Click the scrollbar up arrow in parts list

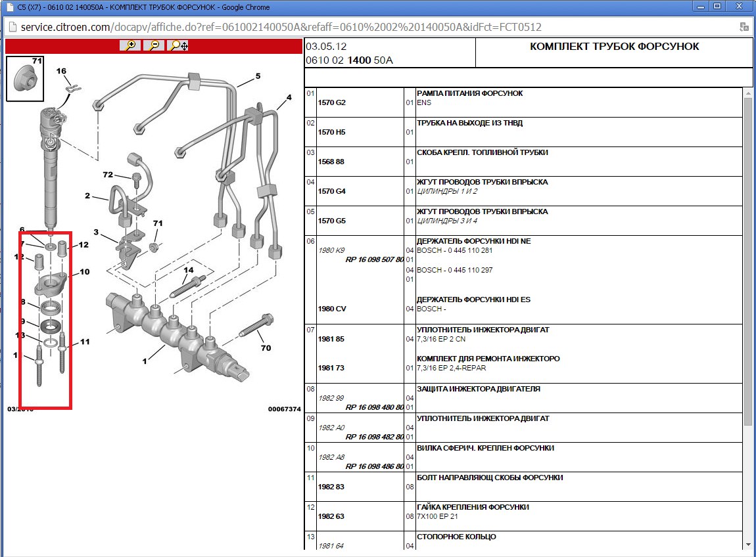coord(747,94)
